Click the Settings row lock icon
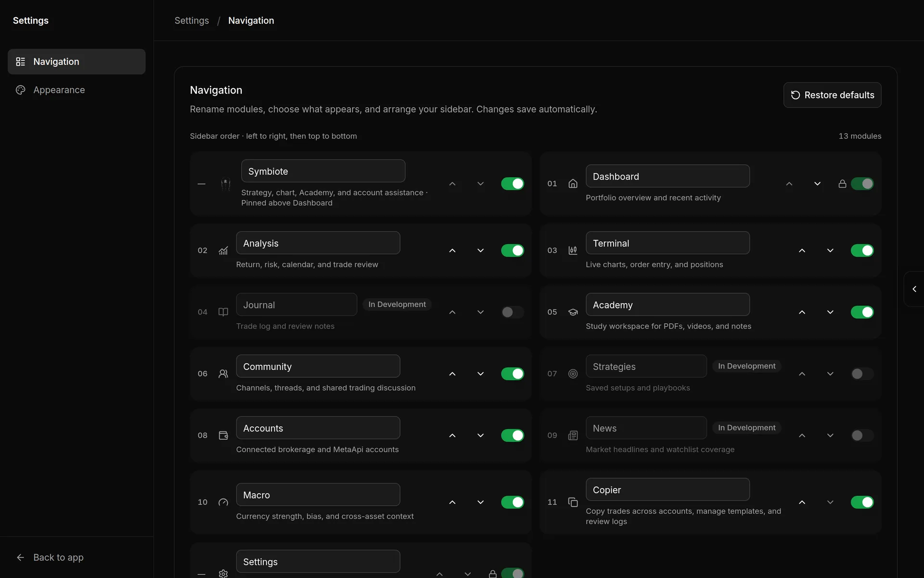Screen dimensions: 924x578 (x=493, y=574)
